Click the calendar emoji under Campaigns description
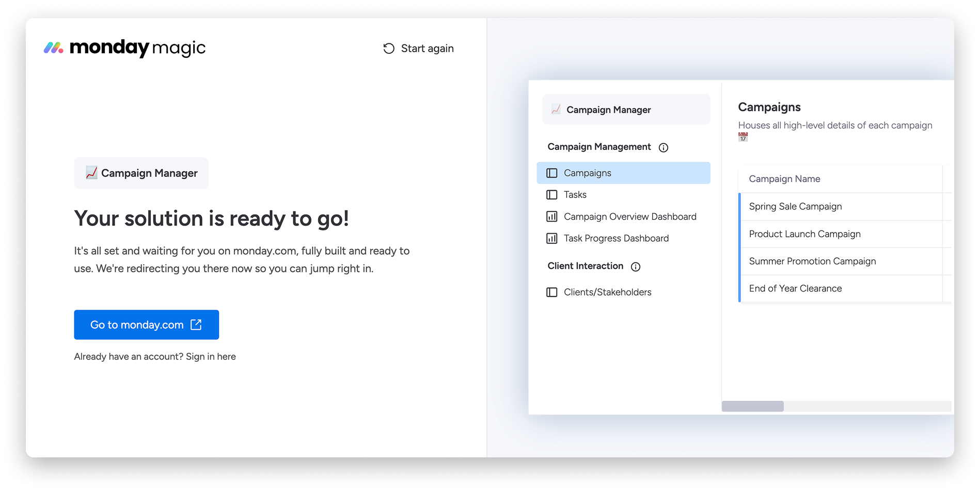Viewport: 980px width, 491px height. pyautogui.click(x=743, y=137)
